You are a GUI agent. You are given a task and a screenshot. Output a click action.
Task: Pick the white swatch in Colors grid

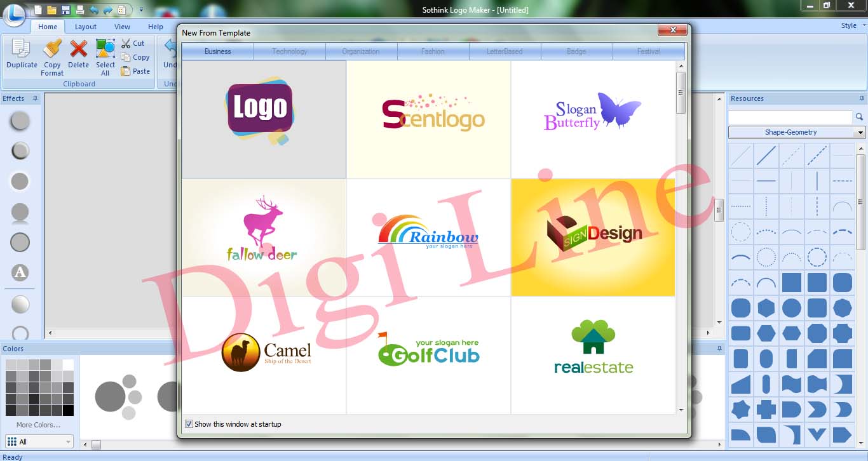[x=68, y=364]
